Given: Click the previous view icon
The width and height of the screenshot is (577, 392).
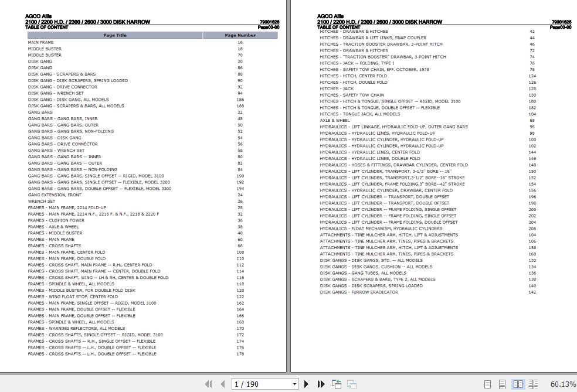Looking at the screenshot, I should 337,384.
